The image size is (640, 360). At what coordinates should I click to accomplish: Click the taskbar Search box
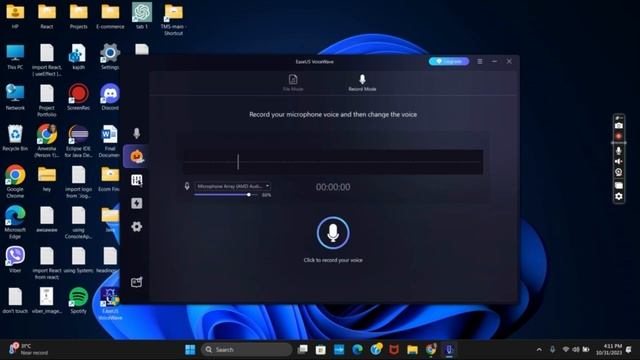247,349
